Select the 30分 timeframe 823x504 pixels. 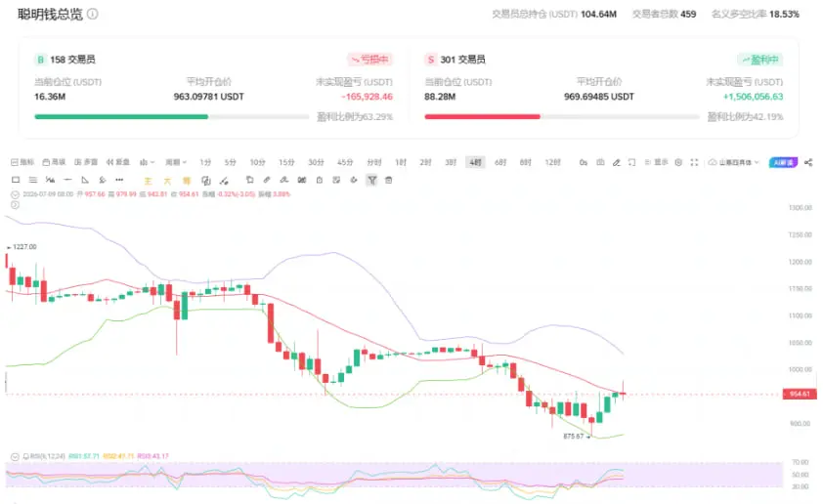(x=316, y=162)
